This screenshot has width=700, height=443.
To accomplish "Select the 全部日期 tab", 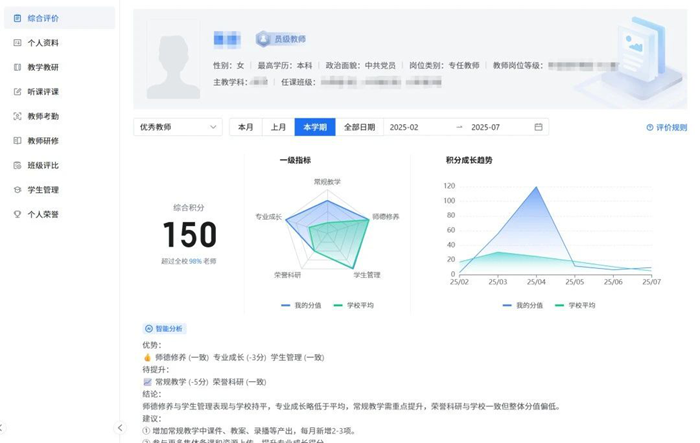I will point(359,127).
